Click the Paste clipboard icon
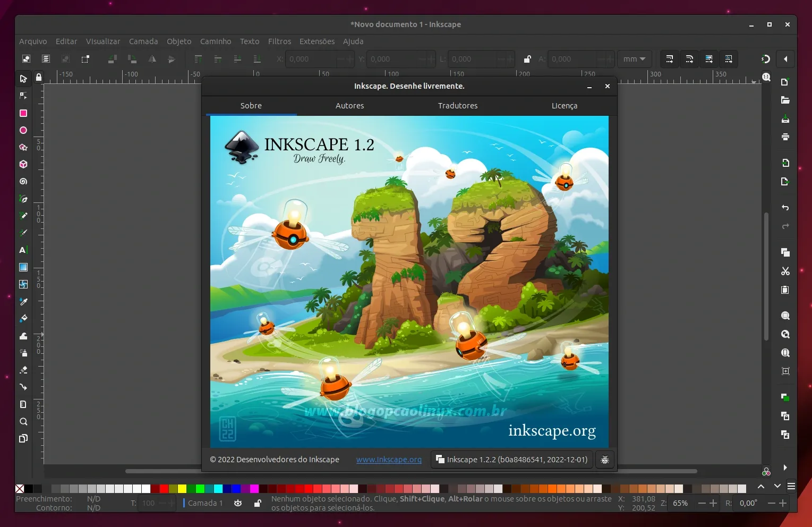The image size is (812, 527). (x=785, y=290)
